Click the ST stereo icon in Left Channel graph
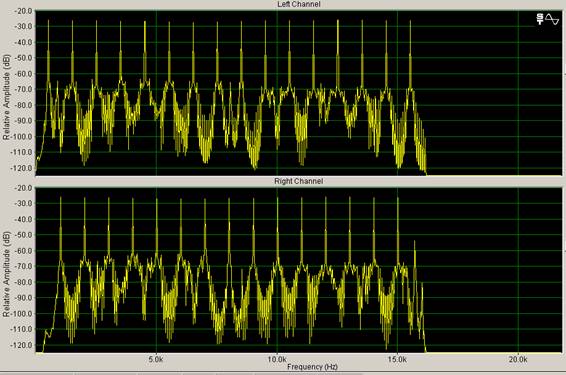This screenshot has height=375, width=566. tap(540, 19)
